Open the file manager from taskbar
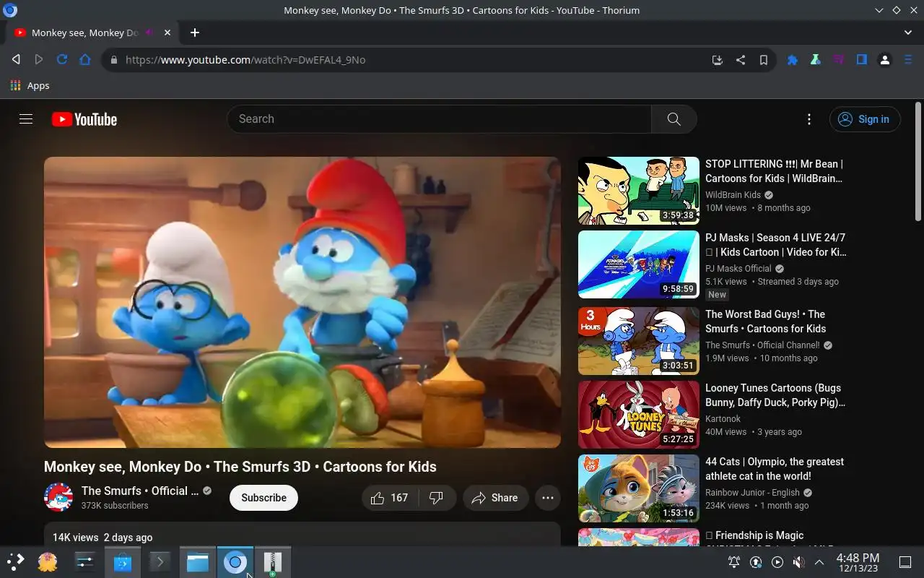Viewport: 924px width, 578px height. (197, 562)
